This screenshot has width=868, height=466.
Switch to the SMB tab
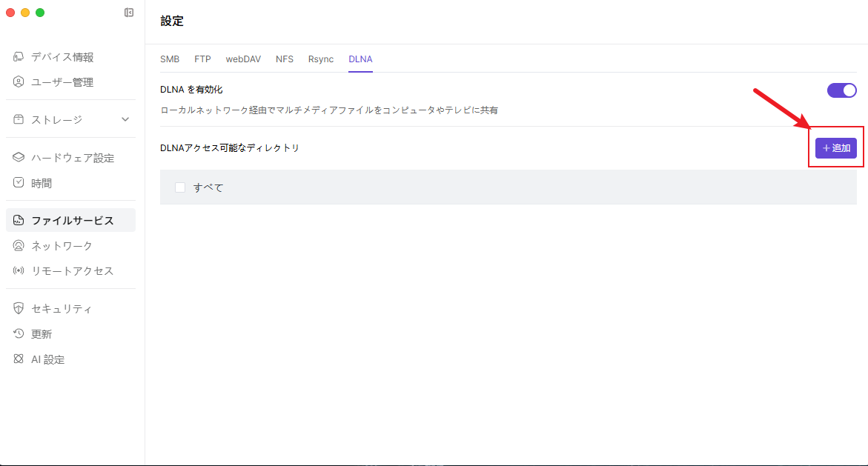tap(170, 59)
